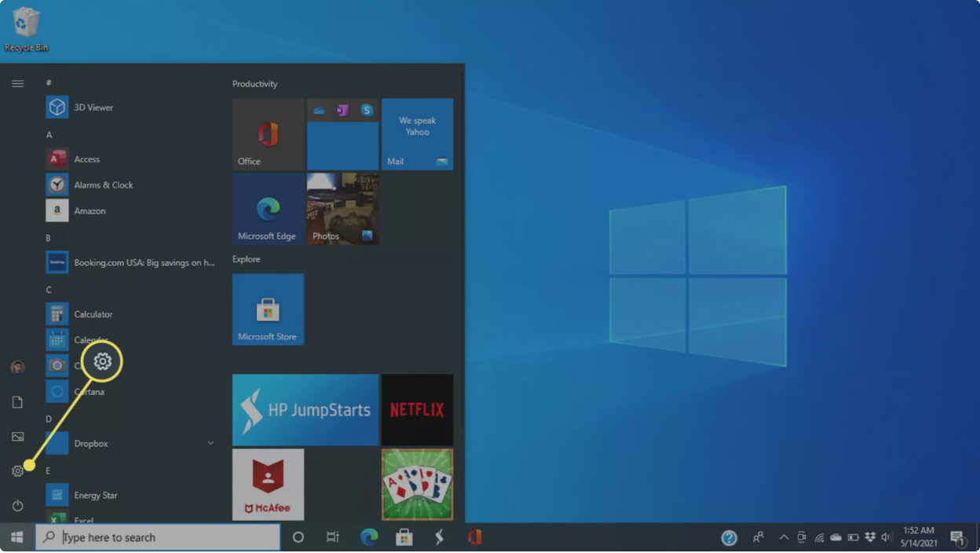This screenshot has height=553, width=980.
Task: Click the Productivity group heading
Action: [x=255, y=84]
